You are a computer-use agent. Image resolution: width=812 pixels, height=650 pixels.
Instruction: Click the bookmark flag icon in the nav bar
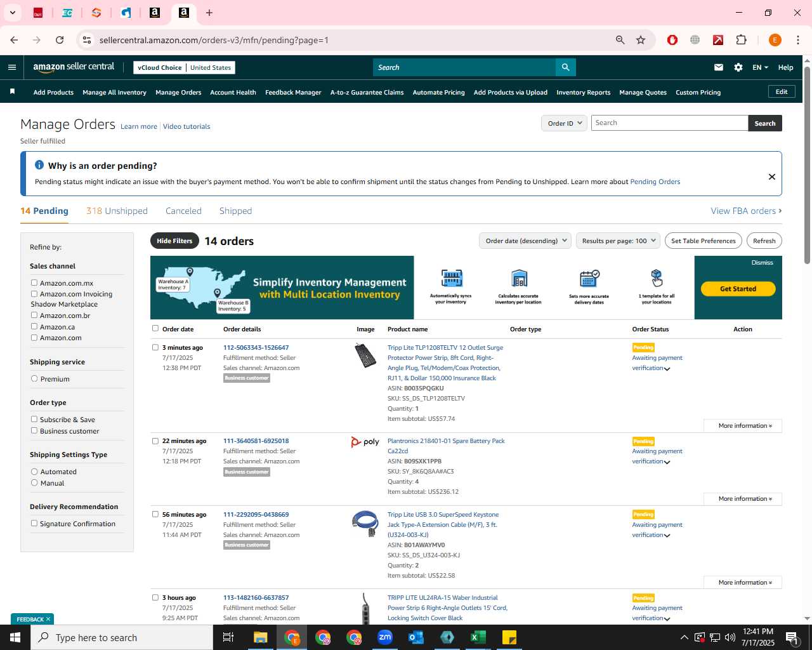(12, 92)
